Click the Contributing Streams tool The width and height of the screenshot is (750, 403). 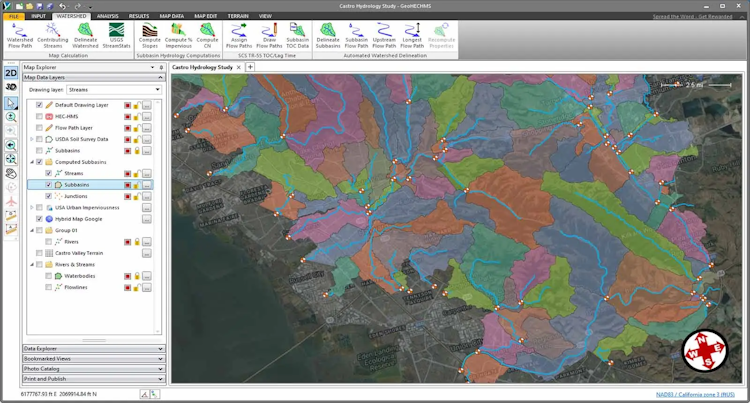(52, 35)
